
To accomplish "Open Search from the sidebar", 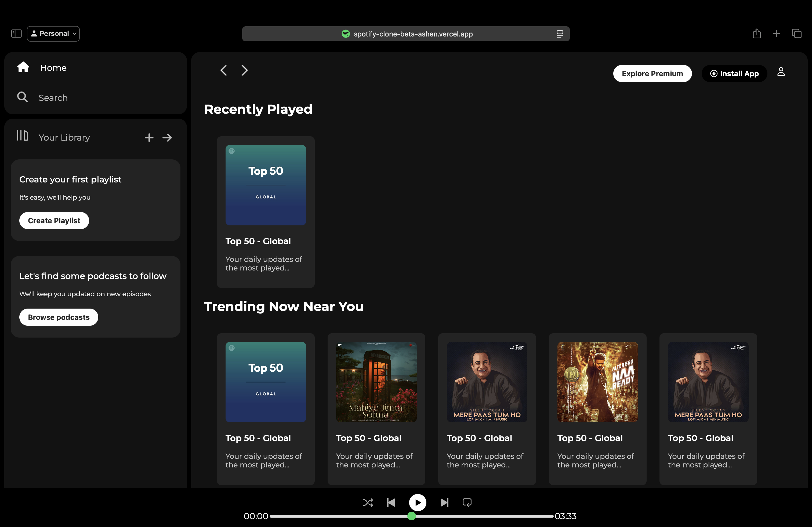I will click(x=53, y=97).
